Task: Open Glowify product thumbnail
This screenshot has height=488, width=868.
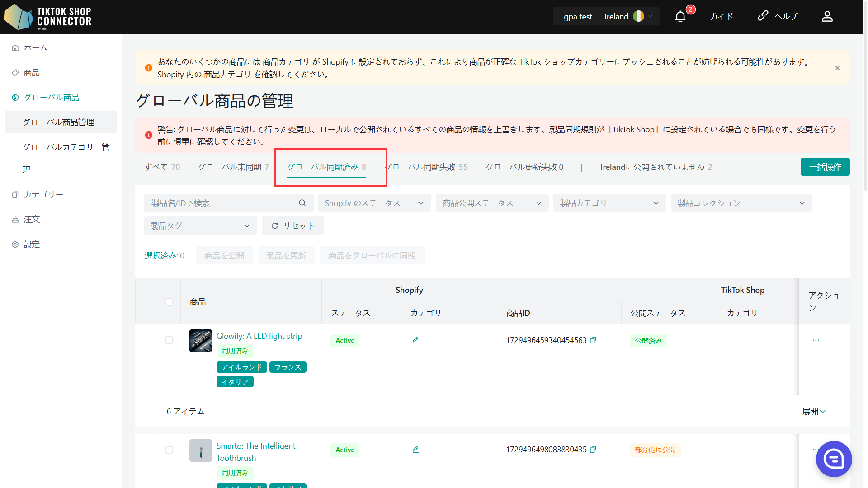Action: tap(201, 341)
